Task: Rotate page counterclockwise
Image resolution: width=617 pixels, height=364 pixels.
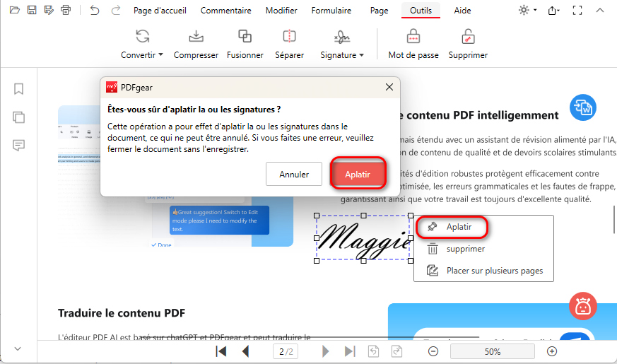Action: click(x=373, y=351)
